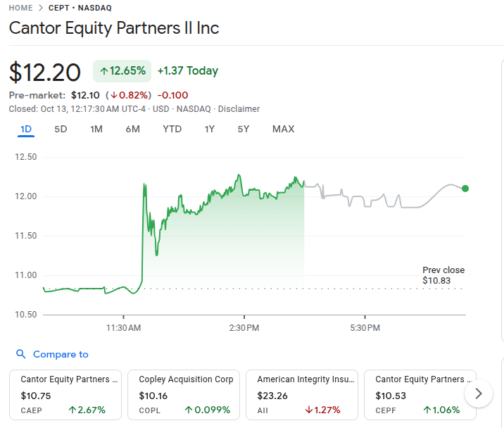
Task: Open the American Integrity card
Action: [301, 395]
